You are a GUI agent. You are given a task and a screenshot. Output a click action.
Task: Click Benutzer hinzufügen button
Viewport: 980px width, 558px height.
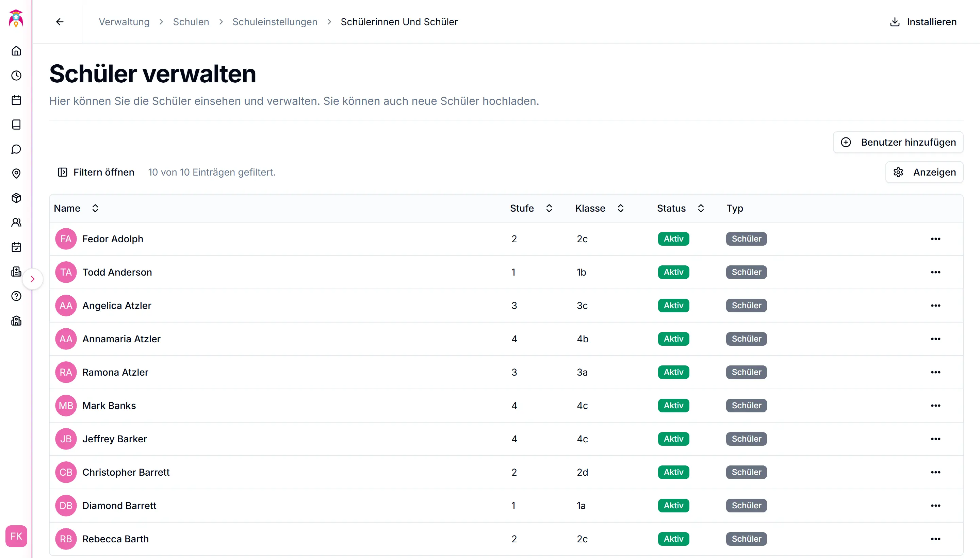click(898, 142)
